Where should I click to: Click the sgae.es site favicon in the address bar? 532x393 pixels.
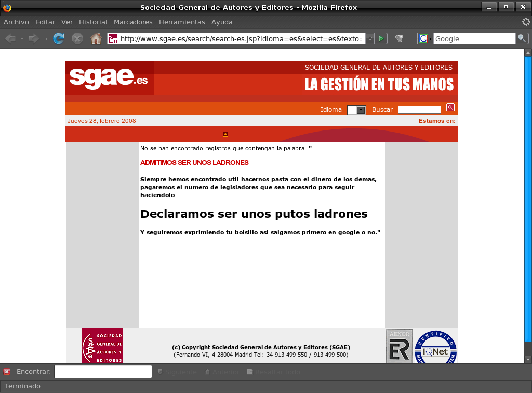coord(113,38)
